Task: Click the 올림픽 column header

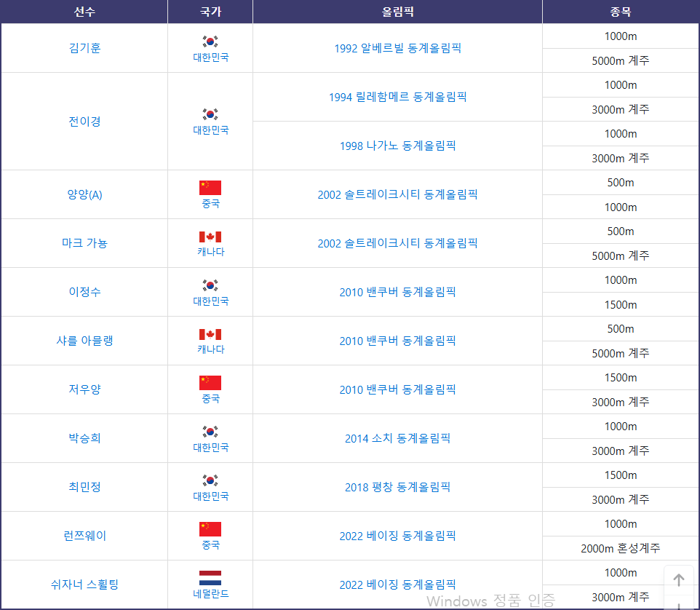Action: (398, 12)
